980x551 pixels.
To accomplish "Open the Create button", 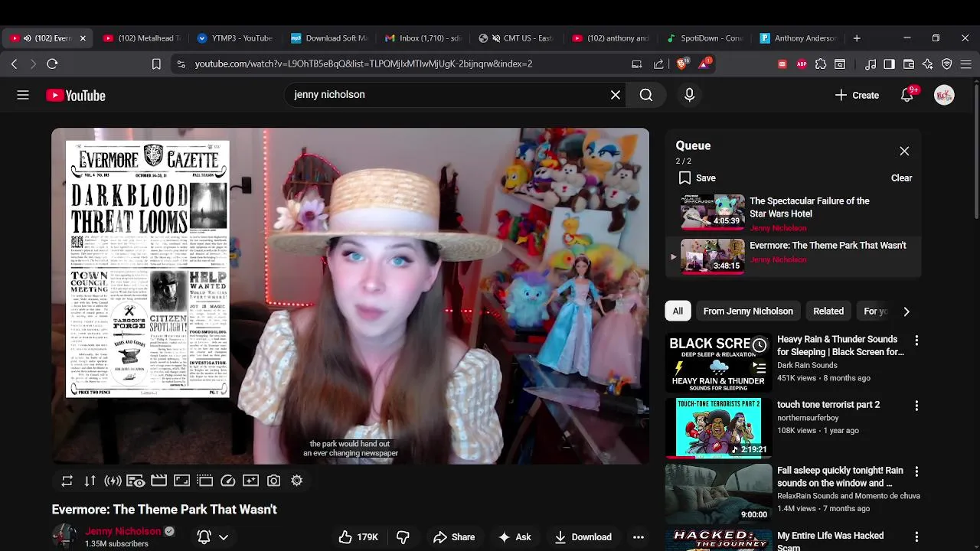I will (857, 95).
